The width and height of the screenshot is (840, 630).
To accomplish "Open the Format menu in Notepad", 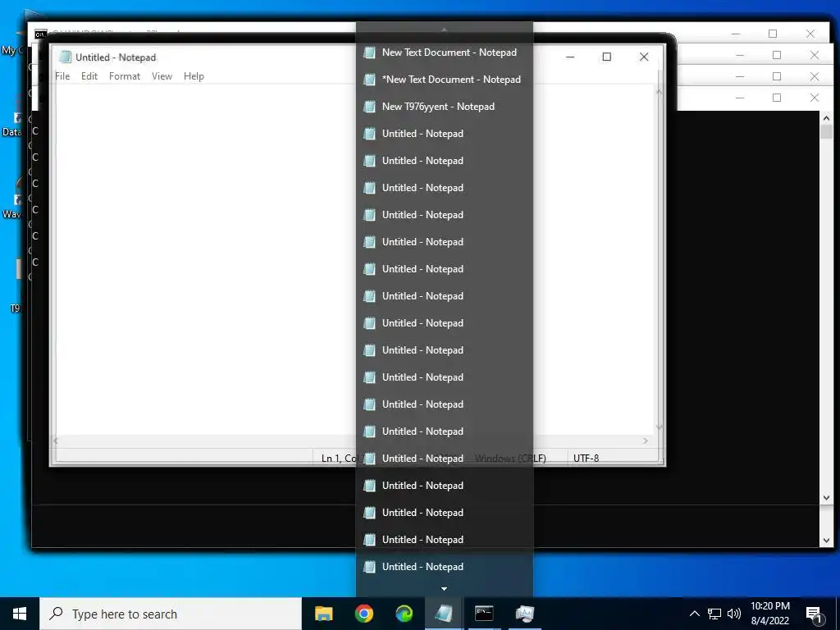I will [x=125, y=76].
